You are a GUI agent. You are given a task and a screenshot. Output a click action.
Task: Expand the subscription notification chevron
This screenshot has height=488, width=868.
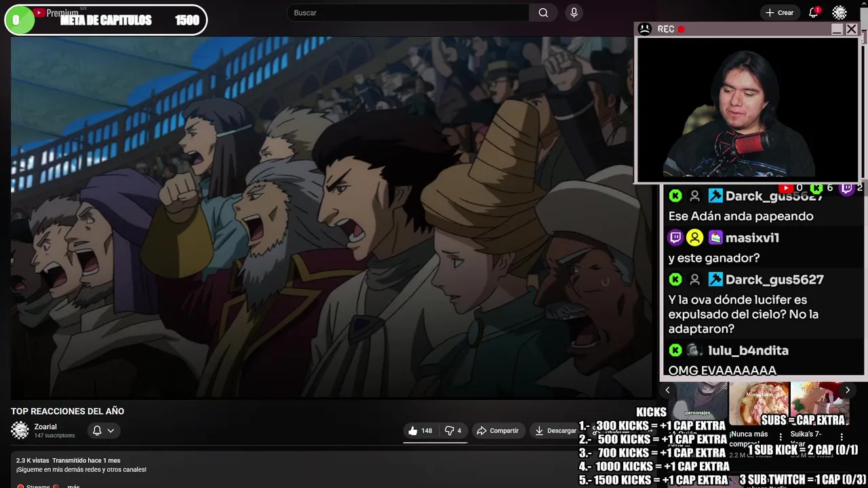coord(111,430)
